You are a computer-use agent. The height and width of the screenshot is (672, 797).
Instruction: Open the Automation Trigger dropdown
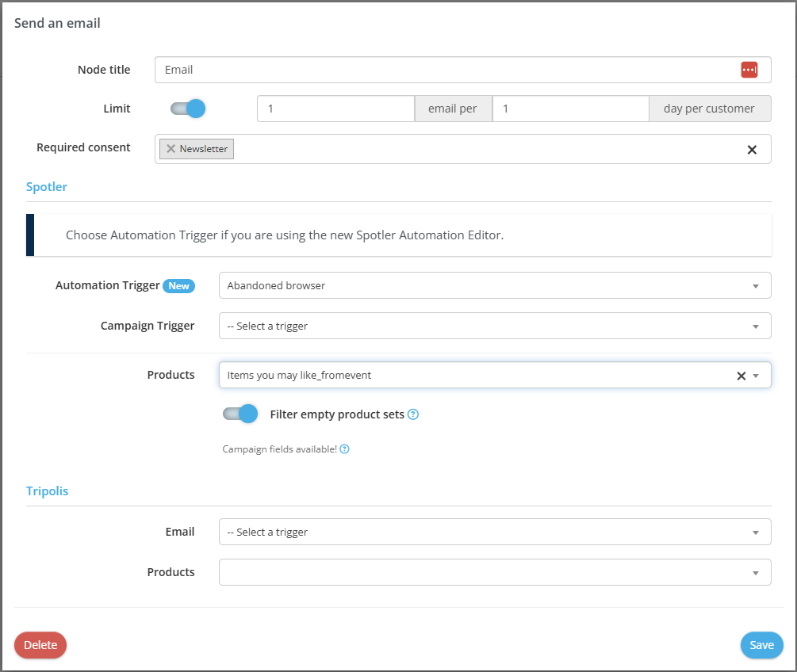(494, 285)
